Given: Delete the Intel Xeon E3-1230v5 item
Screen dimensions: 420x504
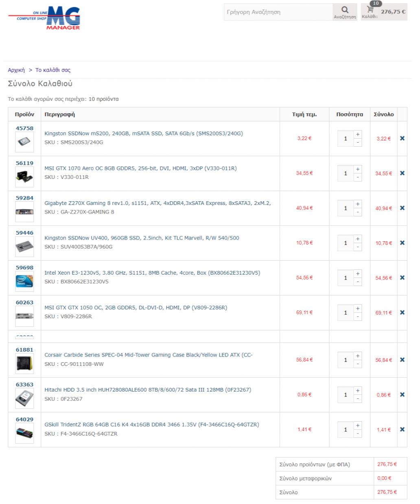Looking at the screenshot, I should tap(402, 278).
